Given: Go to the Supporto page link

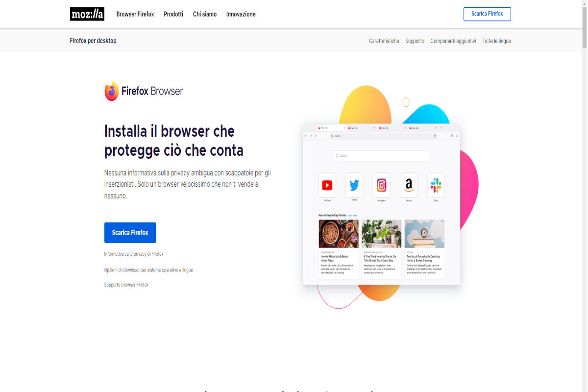Looking at the screenshot, I should pos(415,41).
